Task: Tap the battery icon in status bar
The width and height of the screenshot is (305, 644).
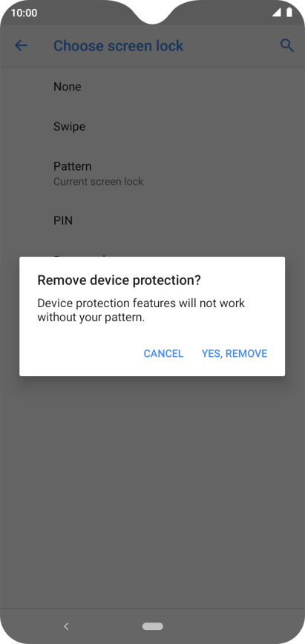Action: [289, 13]
